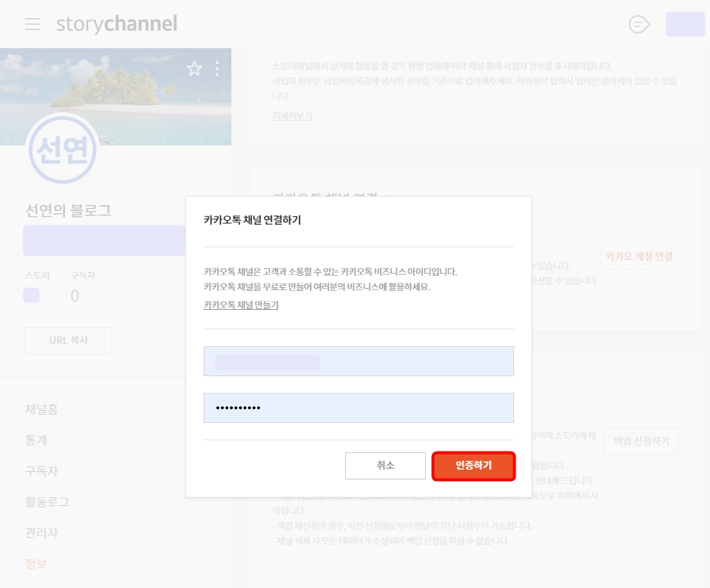The width and height of the screenshot is (710, 588).
Task: Click the password input field
Action: pyautogui.click(x=359, y=407)
